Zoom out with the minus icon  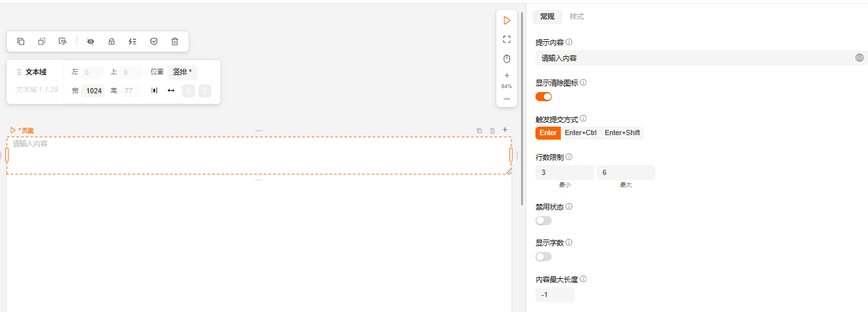507,99
